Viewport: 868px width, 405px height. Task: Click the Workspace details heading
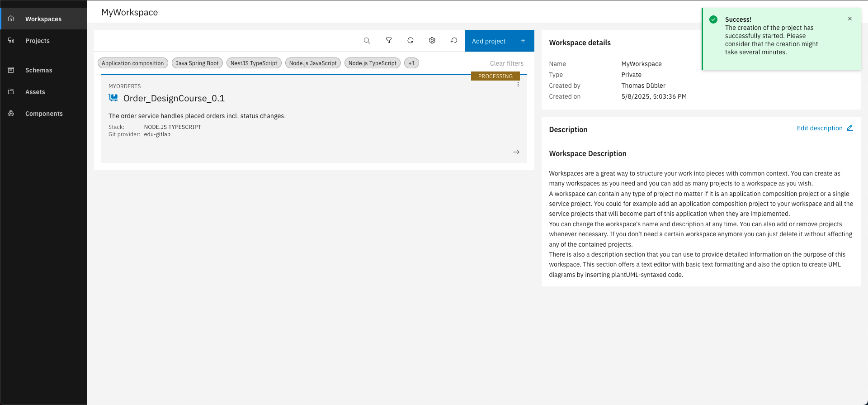(580, 43)
